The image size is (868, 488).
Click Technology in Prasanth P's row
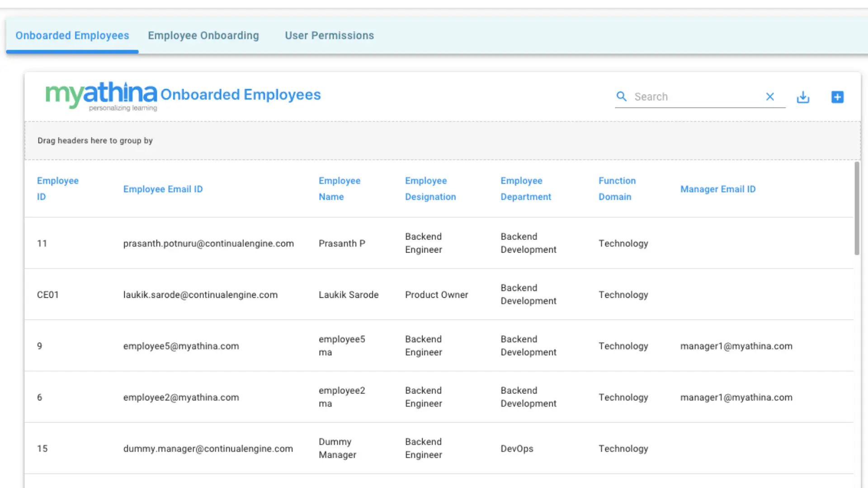623,244
